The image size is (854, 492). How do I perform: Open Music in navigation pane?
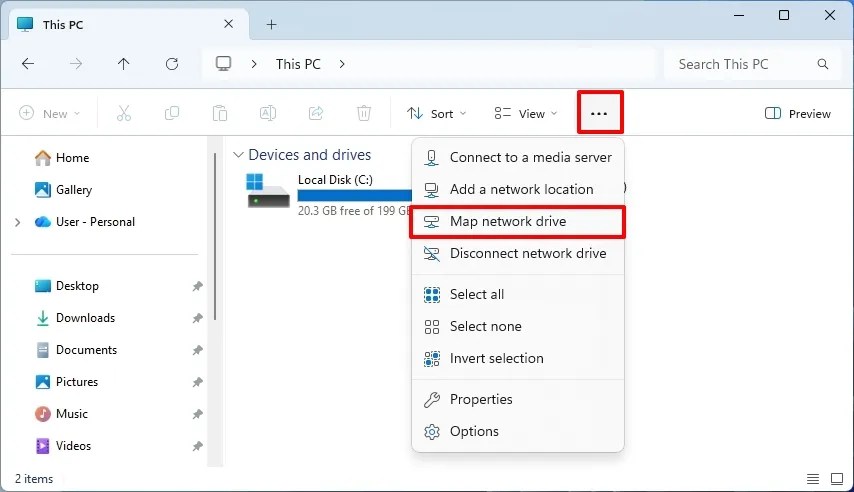pyautogui.click(x=72, y=414)
